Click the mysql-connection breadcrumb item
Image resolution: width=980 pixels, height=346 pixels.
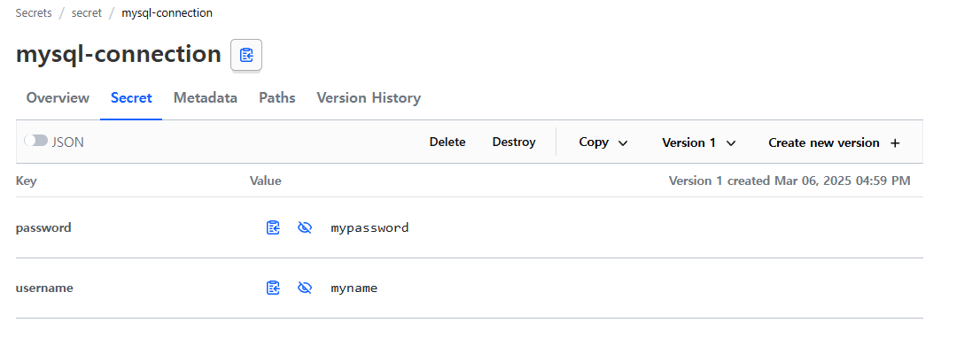[x=167, y=12]
